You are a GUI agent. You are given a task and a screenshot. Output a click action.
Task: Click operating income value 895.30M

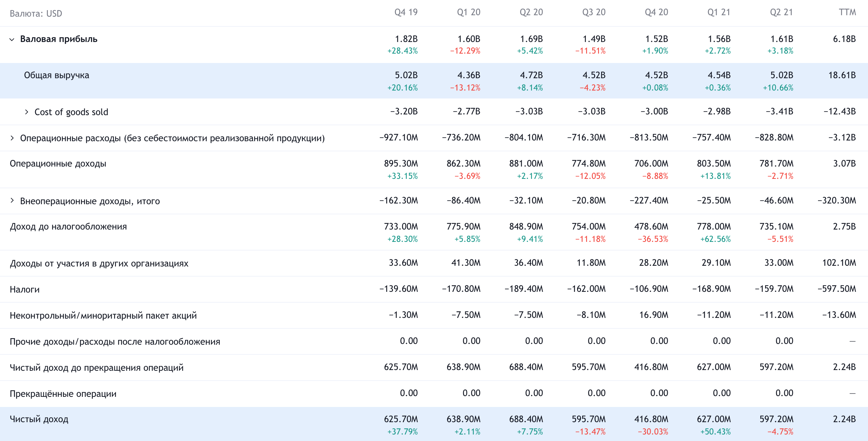(401, 164)
